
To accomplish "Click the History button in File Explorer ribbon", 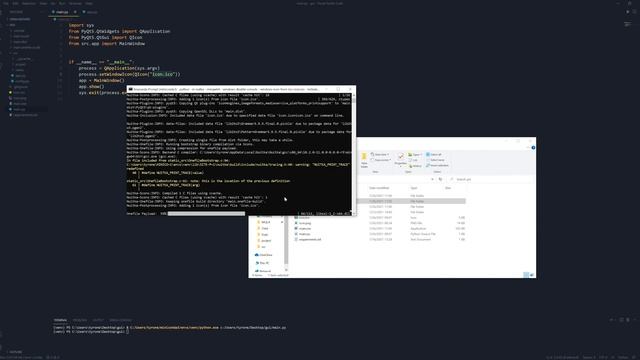I will [x=415, y=166].
